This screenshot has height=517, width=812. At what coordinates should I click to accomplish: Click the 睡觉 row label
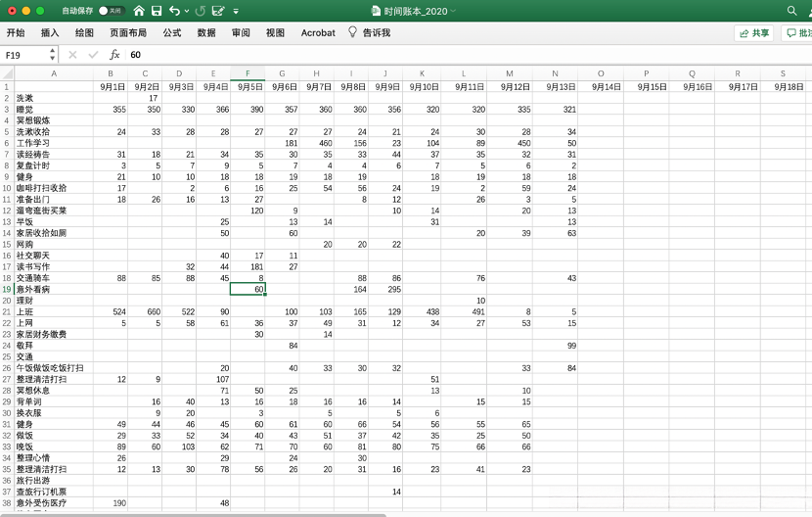[x=24, y=110]
